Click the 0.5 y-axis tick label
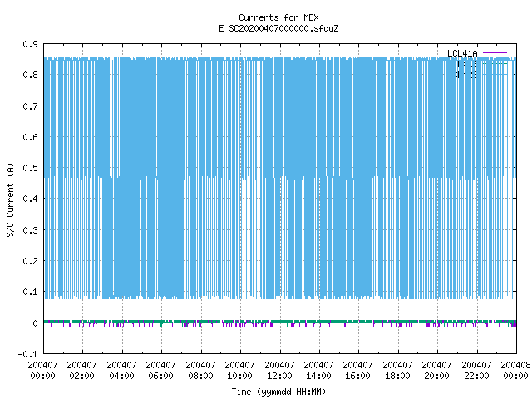Screen dimensions: 532x399 (x=30, y=168)
